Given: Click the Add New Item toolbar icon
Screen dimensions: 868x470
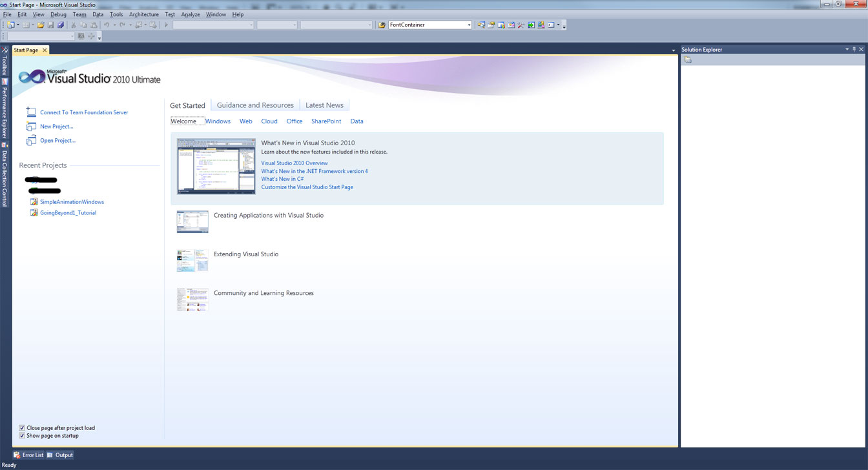Looking at the screenshot, I should (x=26, y=25).
